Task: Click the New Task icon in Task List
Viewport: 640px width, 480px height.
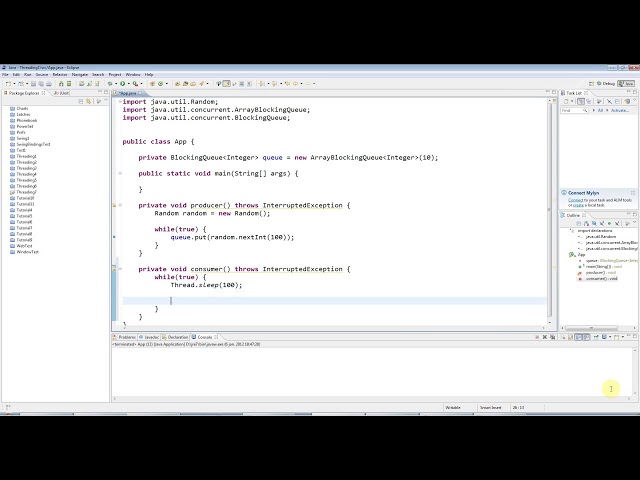Action: (x=566, y=101)
